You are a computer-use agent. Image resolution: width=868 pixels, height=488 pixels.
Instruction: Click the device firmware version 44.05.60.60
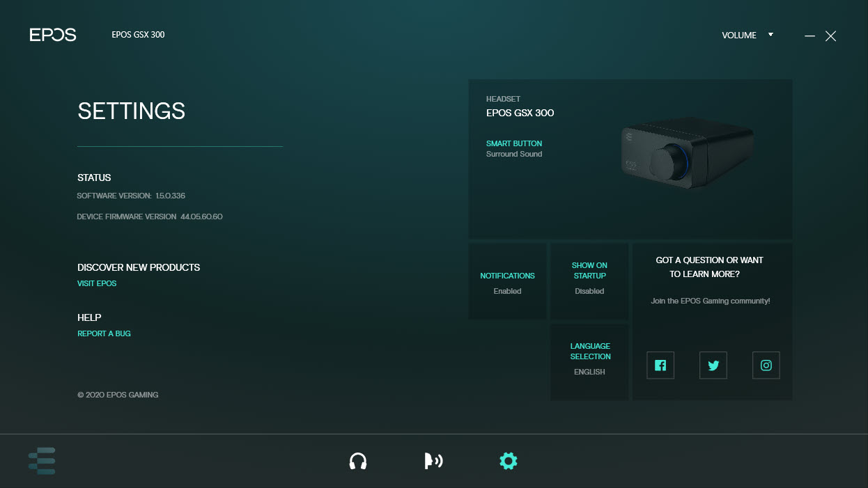pos(150,217)
